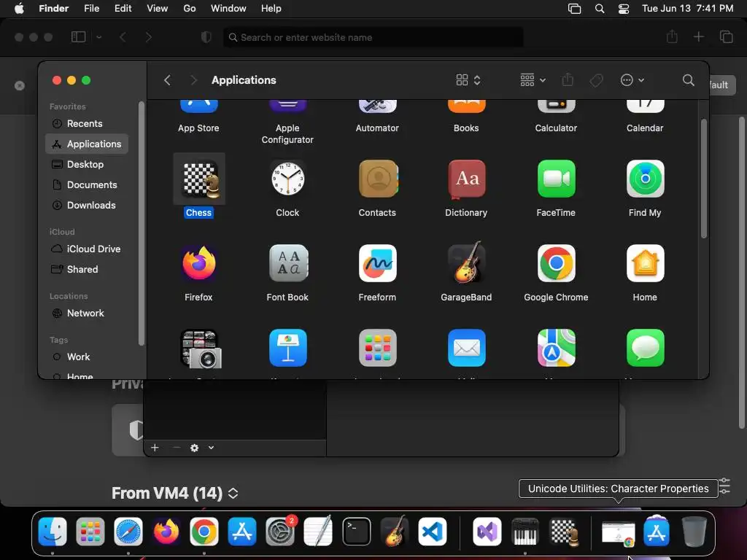Click the Calculator app label

click(x=556, y=128)
